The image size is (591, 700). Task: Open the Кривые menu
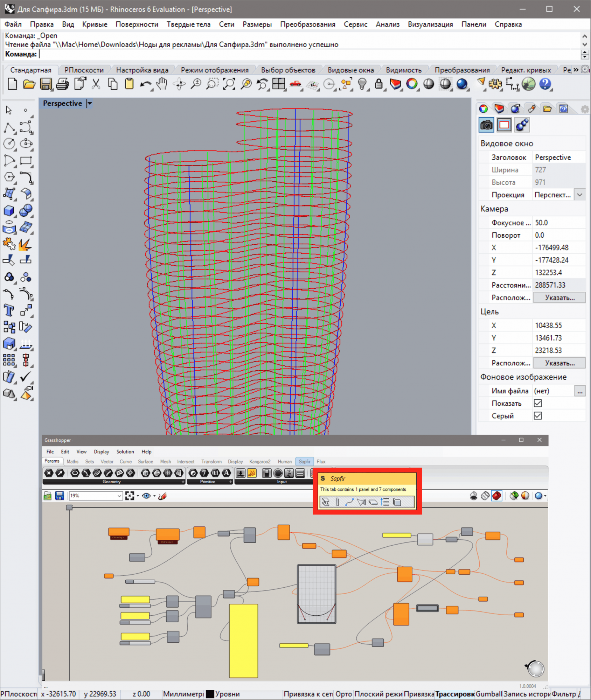95,24
